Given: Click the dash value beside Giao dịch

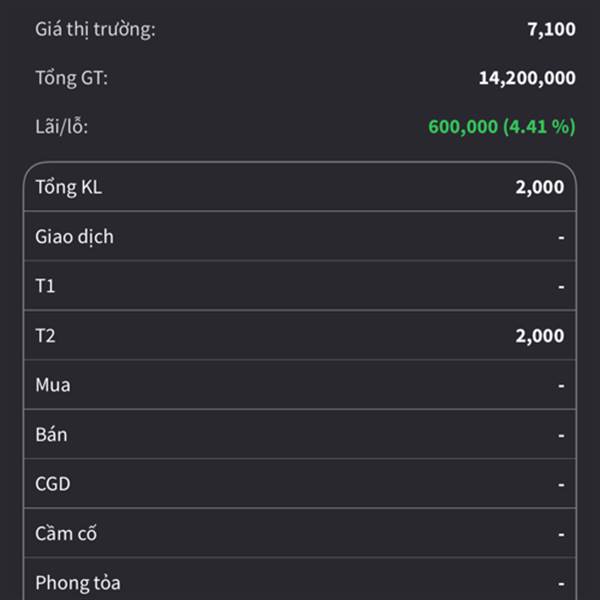Looking at the screenshot, I should click(x=561, y=238).
